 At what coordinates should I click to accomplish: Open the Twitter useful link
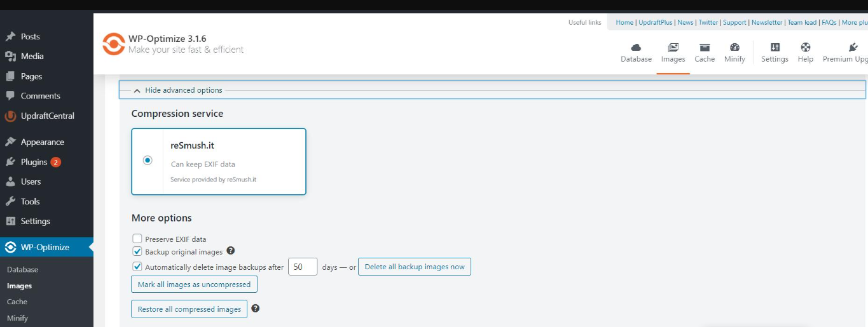click(x=708, y=22)
